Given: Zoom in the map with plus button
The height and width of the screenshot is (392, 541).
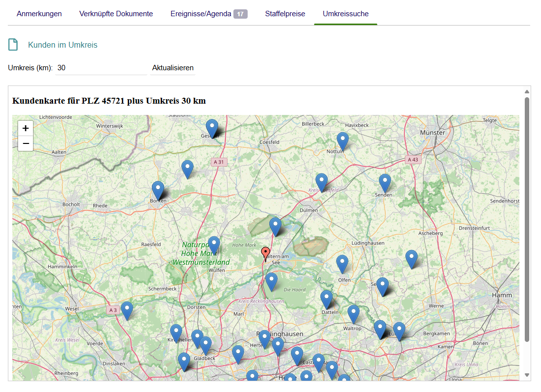Looking at the screenshot, I should 26,128.
